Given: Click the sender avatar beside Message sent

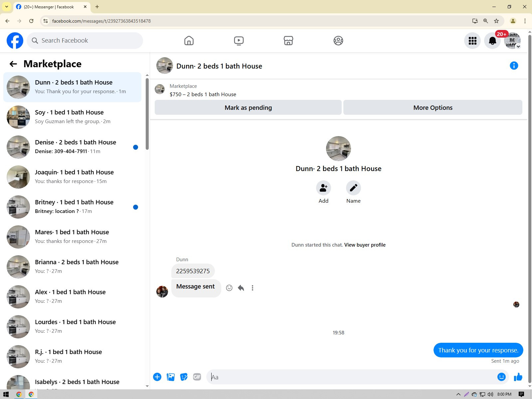Looking at the screenshot, I should (162, 292).
